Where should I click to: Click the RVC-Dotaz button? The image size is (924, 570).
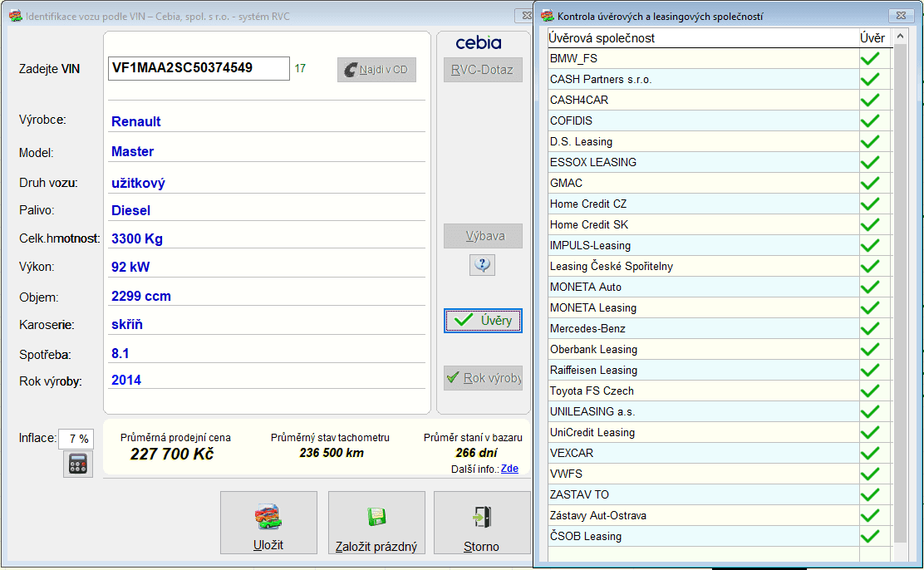point(483,70)
